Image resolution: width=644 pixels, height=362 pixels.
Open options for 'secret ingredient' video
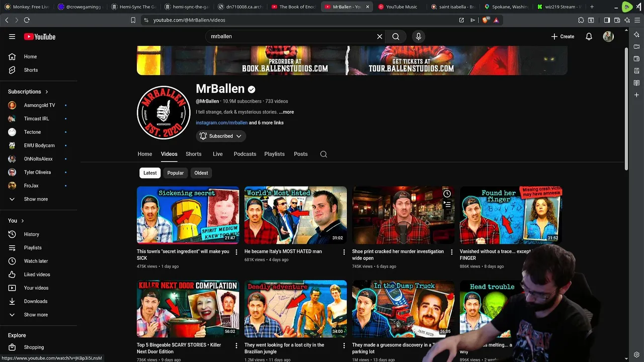[236, 252]
